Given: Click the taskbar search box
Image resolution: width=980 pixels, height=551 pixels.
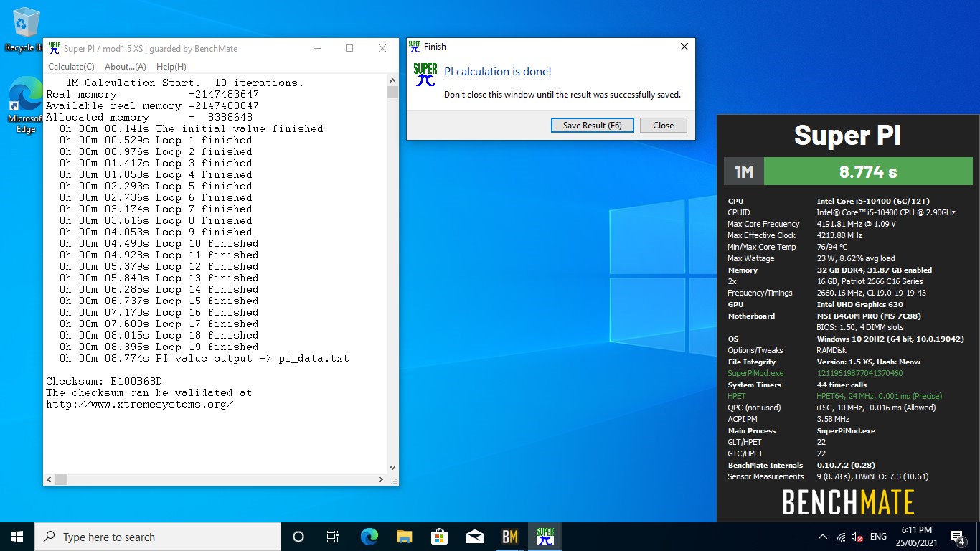Looking at the screenshot, I should [x=157, y=537].
